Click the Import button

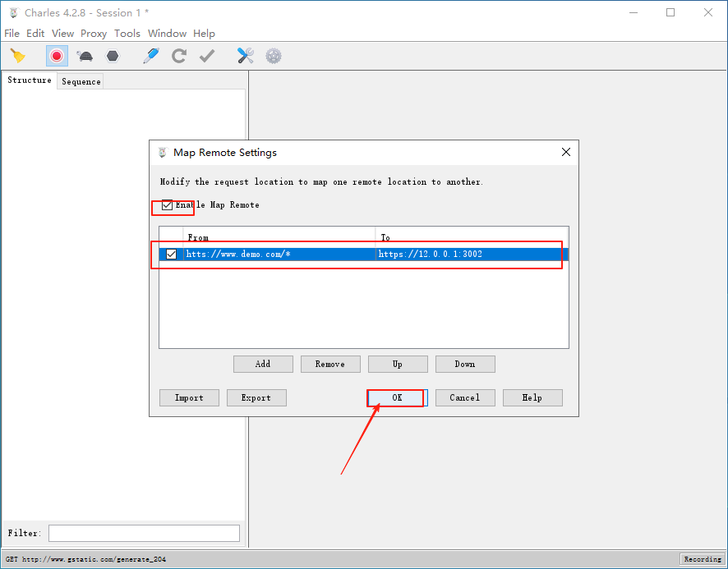pyautogui.click(x=189, y=397)
